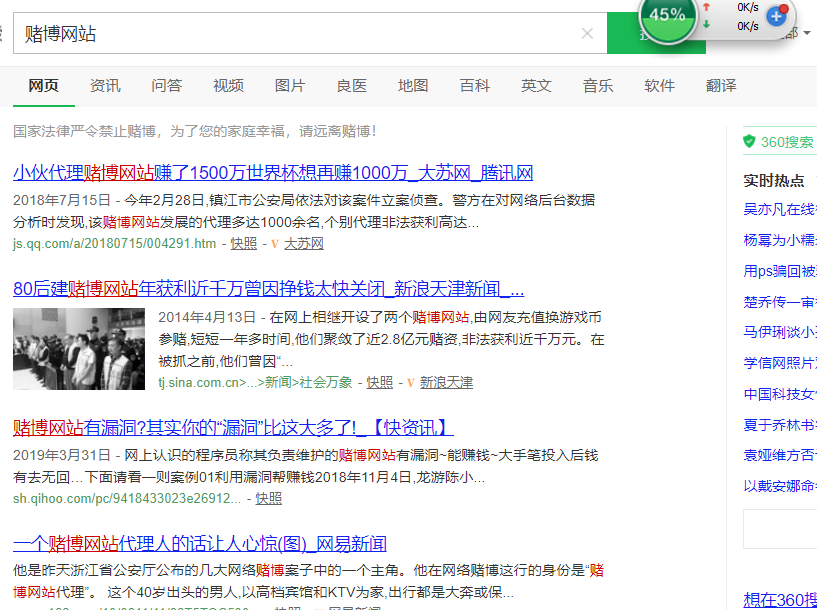Switch to the 视频 tab
The width and height of the screenshot is (817, 610).
click(x=228, y=85)
